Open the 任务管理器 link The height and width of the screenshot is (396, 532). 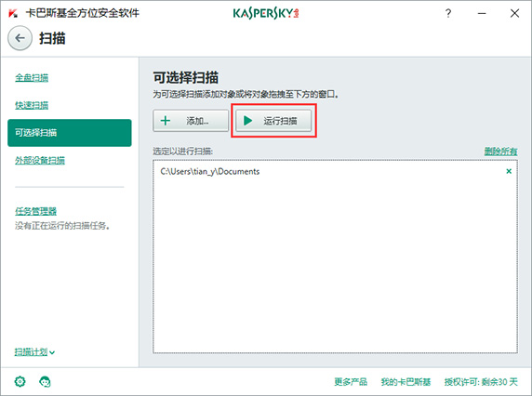(35, 211)
